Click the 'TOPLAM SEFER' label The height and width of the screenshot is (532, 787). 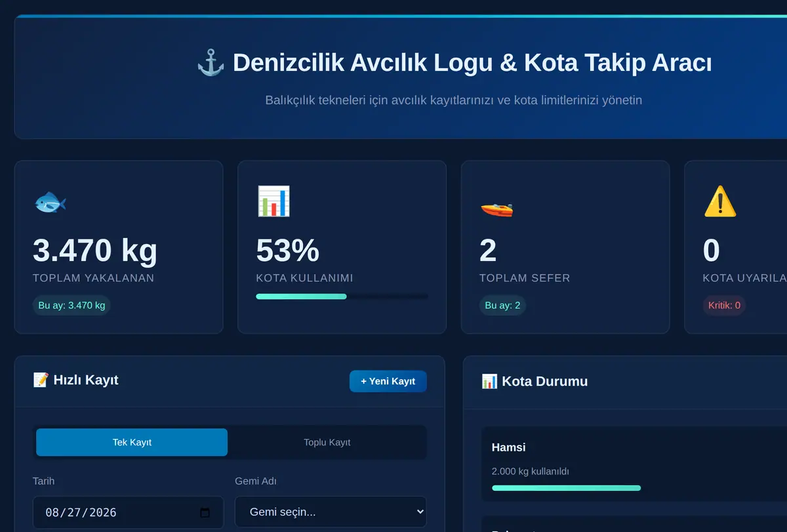(x=525, y=278)
